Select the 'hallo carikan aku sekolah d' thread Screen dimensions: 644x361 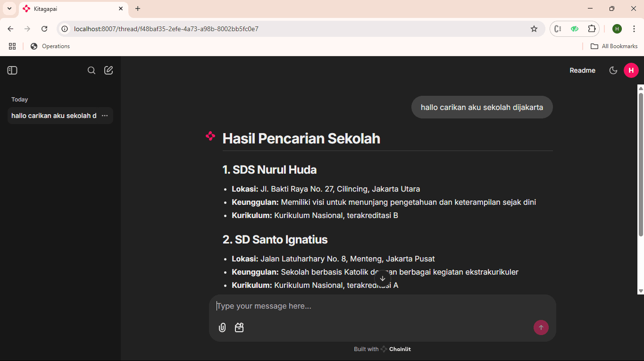coord(54,116)
